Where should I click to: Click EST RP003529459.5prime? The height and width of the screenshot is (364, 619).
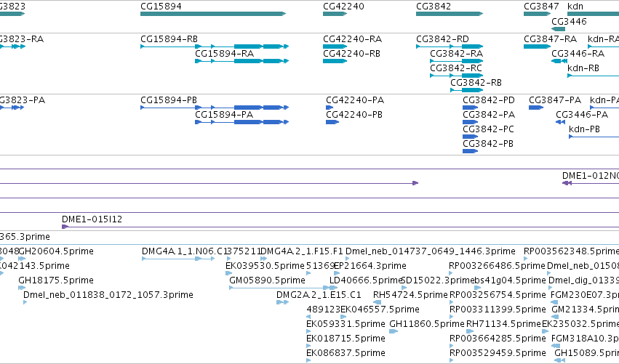pos(498,353)
